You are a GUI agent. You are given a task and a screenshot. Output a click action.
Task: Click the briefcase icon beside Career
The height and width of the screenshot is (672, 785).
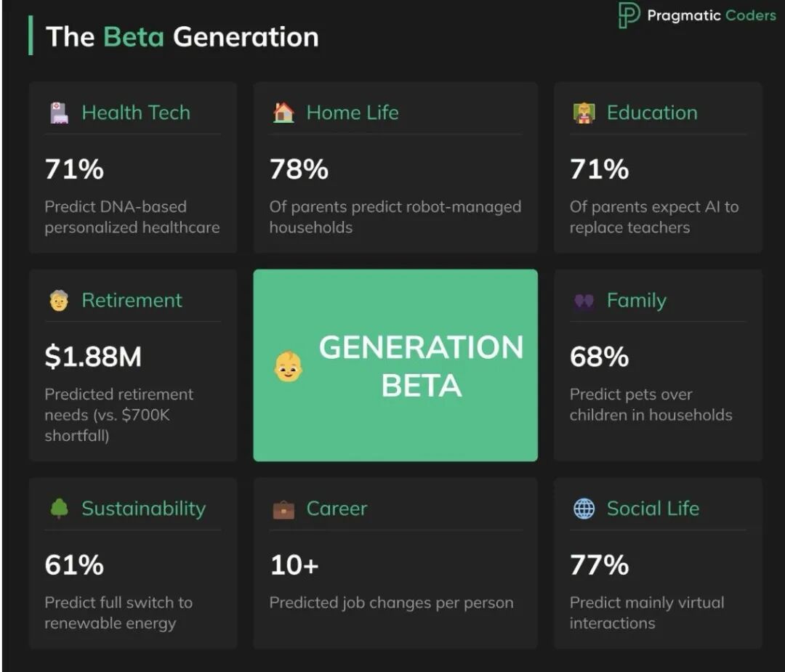[x=283, y=509]
